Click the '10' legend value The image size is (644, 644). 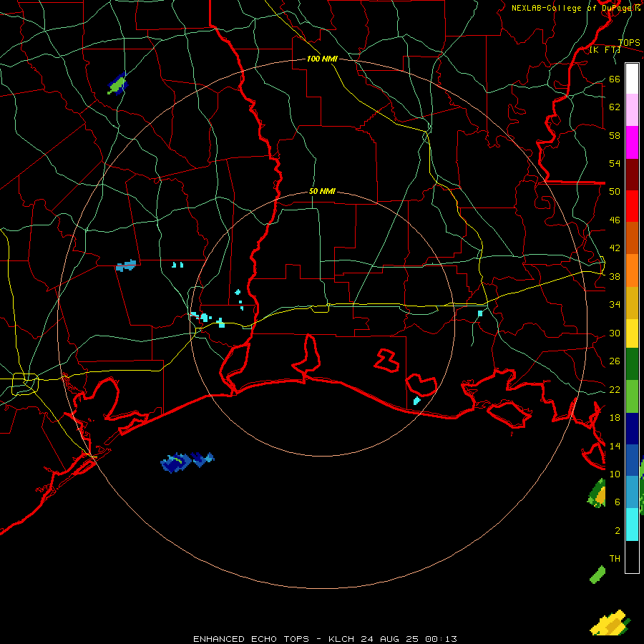click(615, 474)
